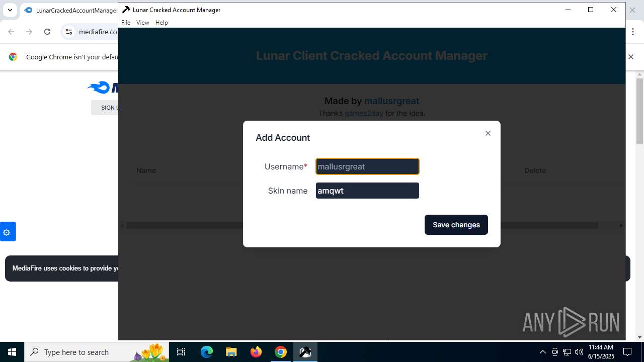
Task: Select Lunar Account Manager taskbar icon
Action: point(305,352)
